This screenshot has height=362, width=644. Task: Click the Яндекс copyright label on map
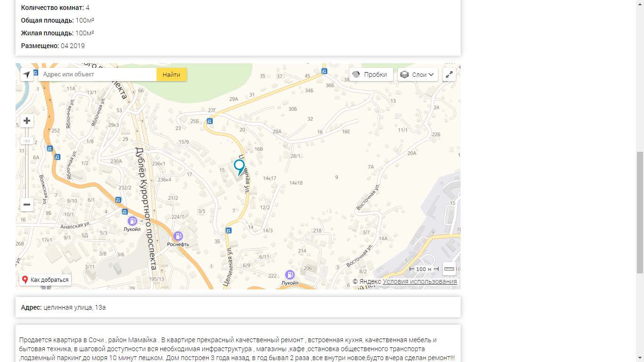click(x=367, y=281)
